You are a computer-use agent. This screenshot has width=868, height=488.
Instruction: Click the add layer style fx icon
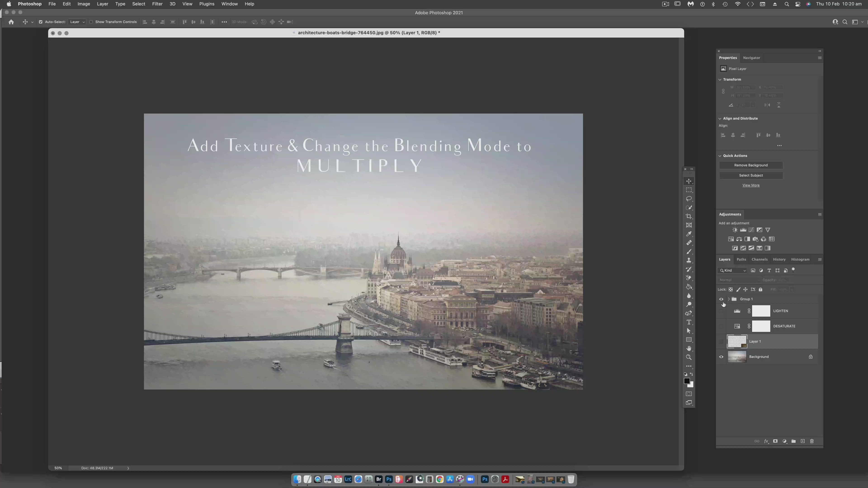tap(766, 441)
